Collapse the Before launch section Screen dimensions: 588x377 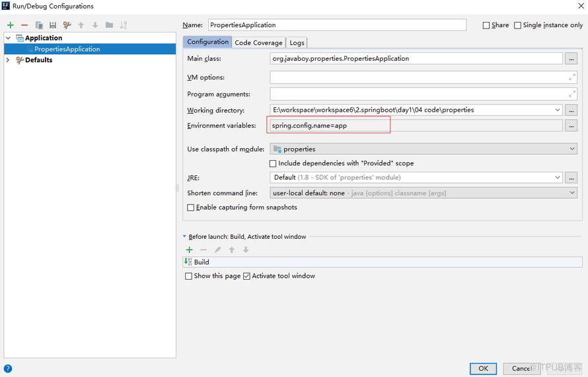(184, 237)
